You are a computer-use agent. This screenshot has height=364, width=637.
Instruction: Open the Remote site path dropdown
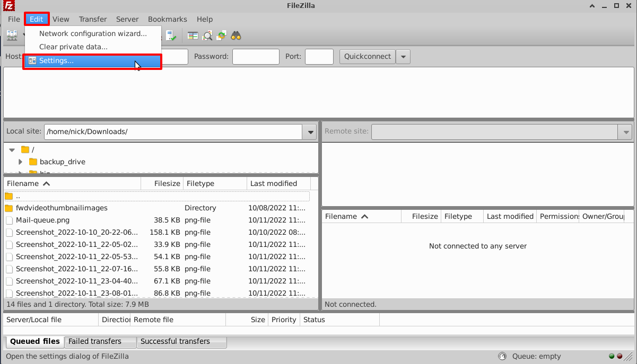(625, 132)
